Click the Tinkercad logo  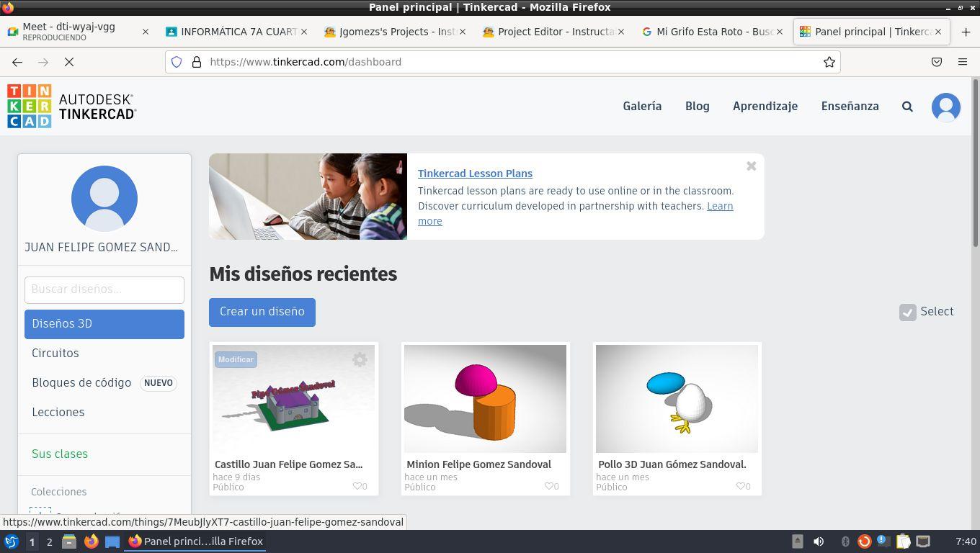(x=71, y=107)
